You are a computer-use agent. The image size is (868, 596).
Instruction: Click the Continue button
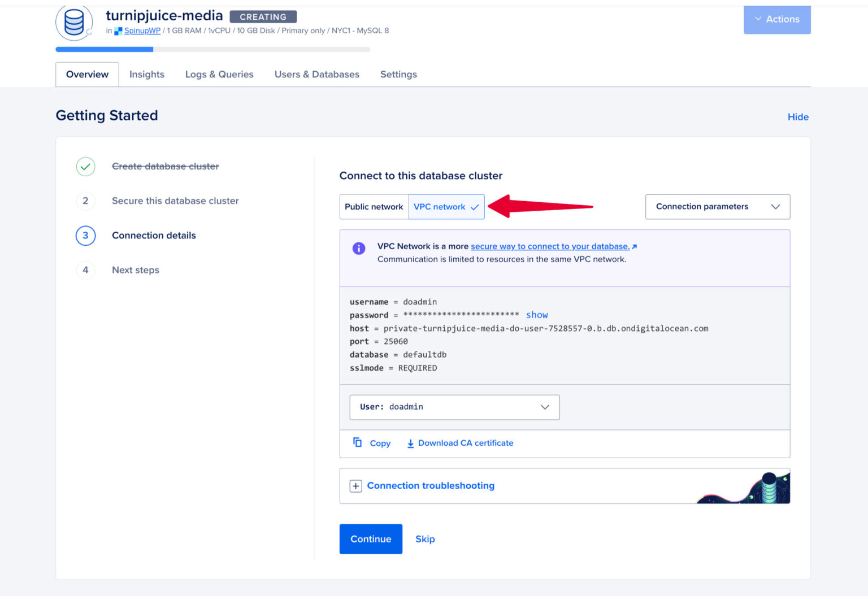(x=370, y=539)
